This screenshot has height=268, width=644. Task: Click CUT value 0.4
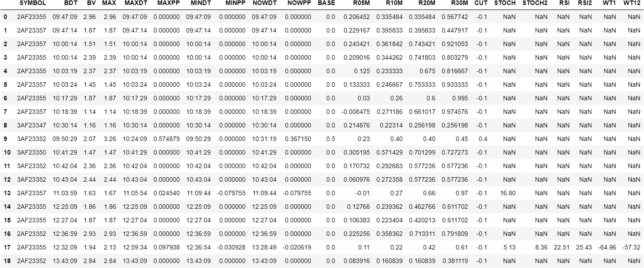click(483, 139)
